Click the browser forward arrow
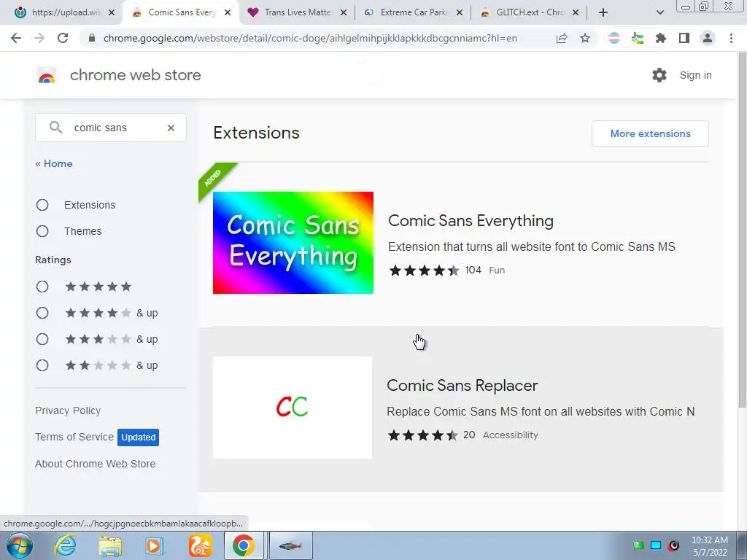 39,38
